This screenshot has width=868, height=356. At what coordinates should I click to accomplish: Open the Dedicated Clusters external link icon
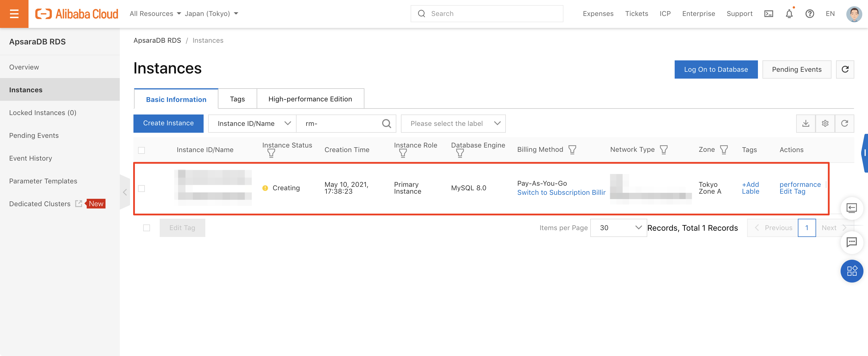coord(78,204)
